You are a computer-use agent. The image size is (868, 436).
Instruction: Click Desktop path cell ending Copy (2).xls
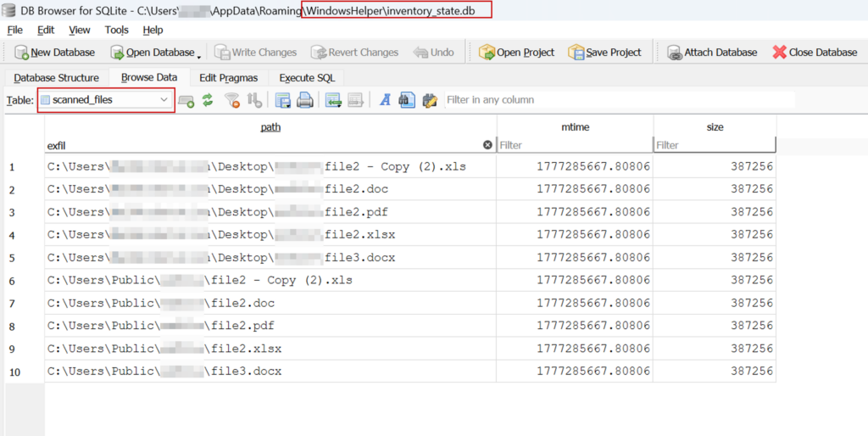270,167
